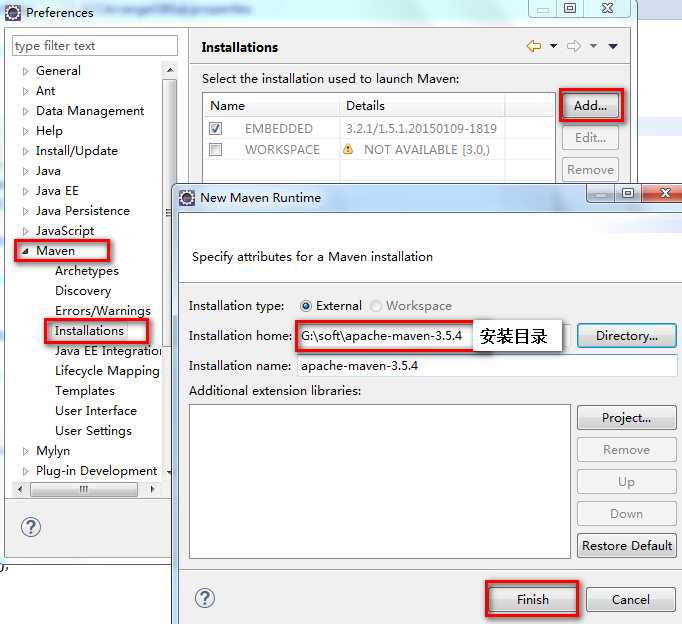Image resolution: width=682 pixels, height=624 pixels.
Task: Click the tree horizontal scrollbar right arrow
Action: (x=152, y=489)
